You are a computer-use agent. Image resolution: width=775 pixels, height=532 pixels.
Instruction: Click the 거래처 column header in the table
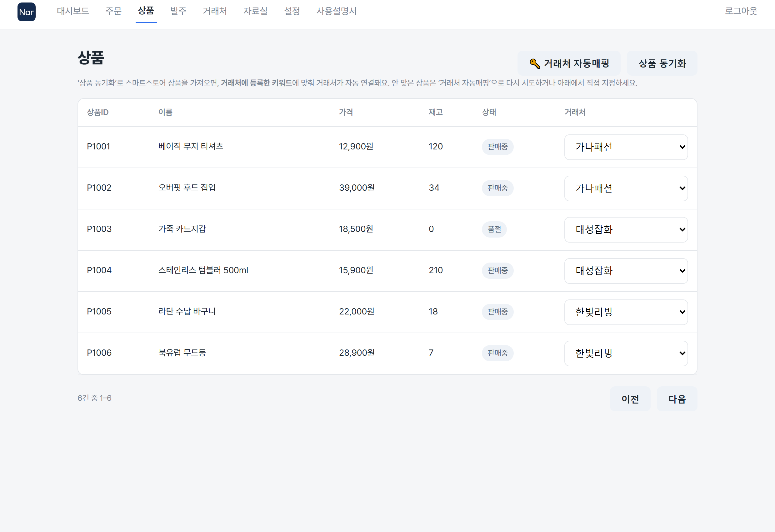(575, 112)
